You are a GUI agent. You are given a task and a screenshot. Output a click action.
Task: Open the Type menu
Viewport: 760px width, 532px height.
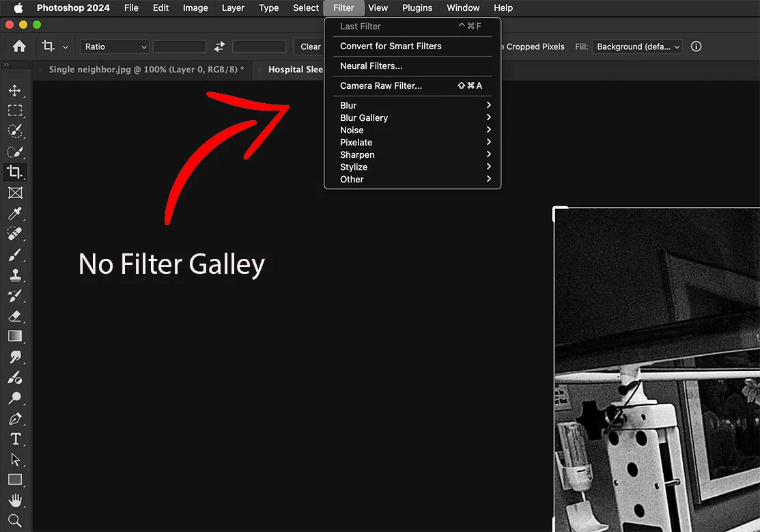click(x=268, y=8)
